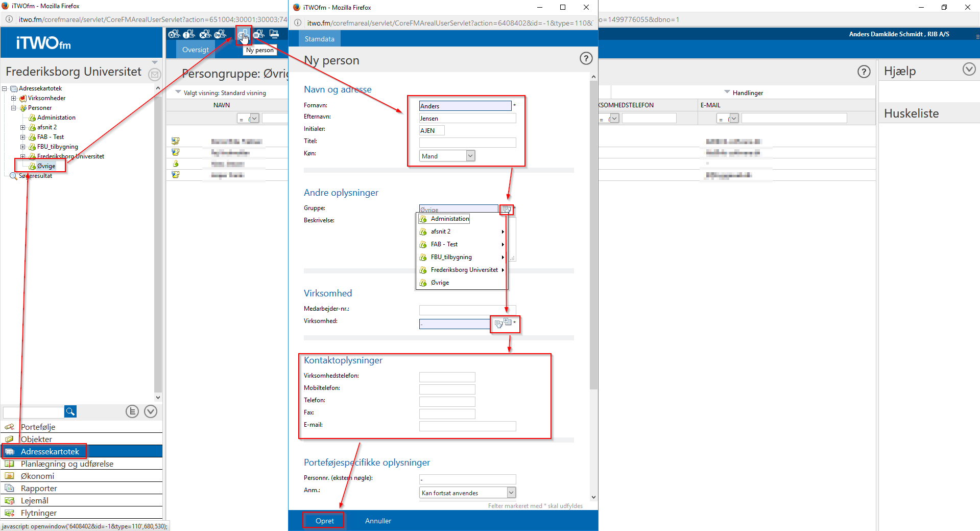Click the blue search magnifier button
Screen dimensions: 980x531
[70, 411]
